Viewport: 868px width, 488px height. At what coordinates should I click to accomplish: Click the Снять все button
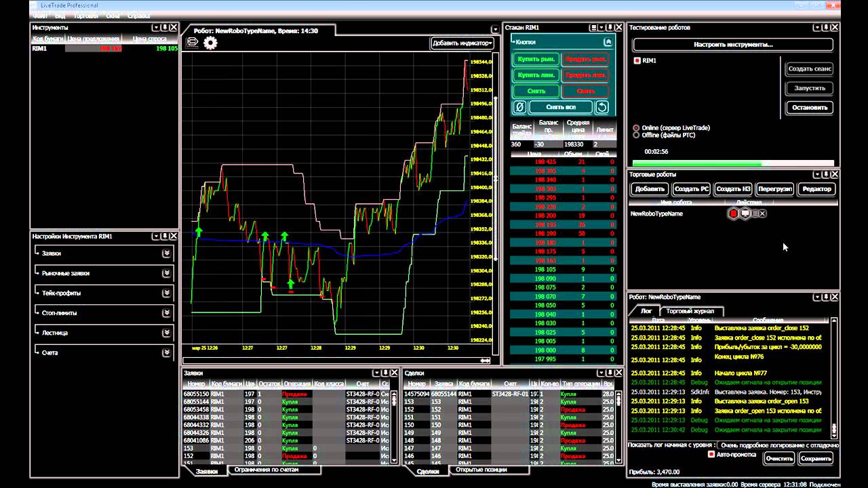560,107
